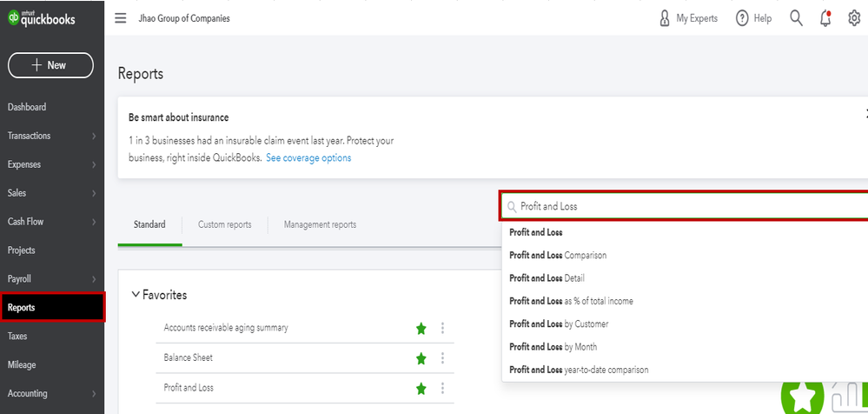The height and width of the screenshot is (414, 868).
Task: Open the settings gear
Action: click(x=854, y=18)
